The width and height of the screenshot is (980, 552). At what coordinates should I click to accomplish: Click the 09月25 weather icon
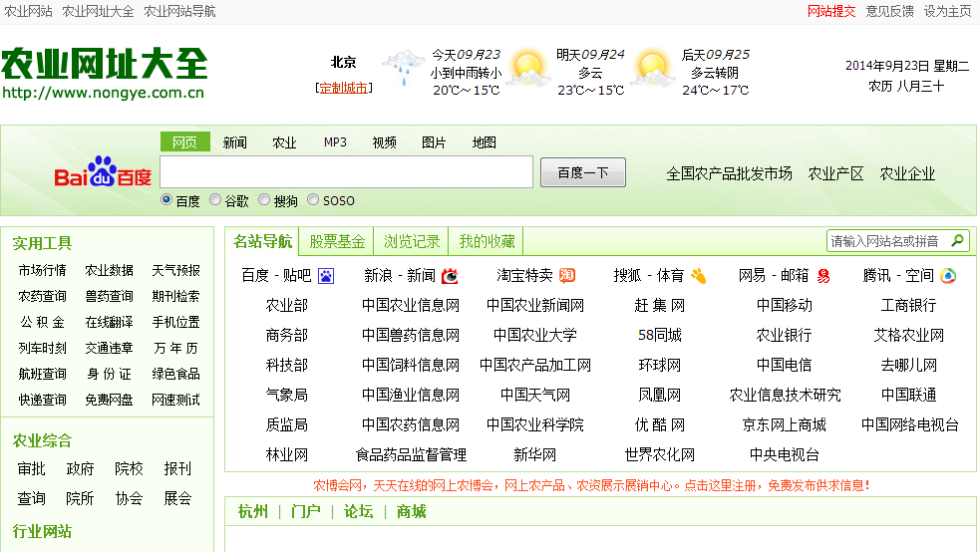coord(653,69)
